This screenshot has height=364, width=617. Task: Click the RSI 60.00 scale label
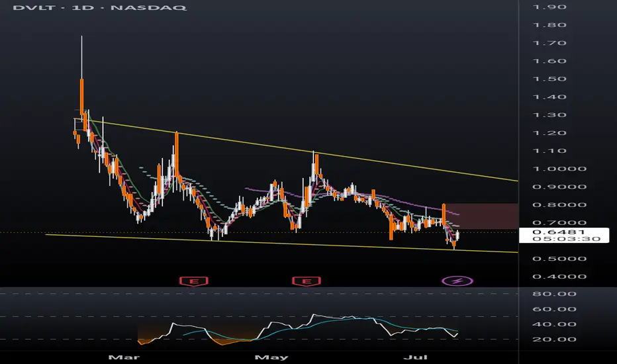554,309
